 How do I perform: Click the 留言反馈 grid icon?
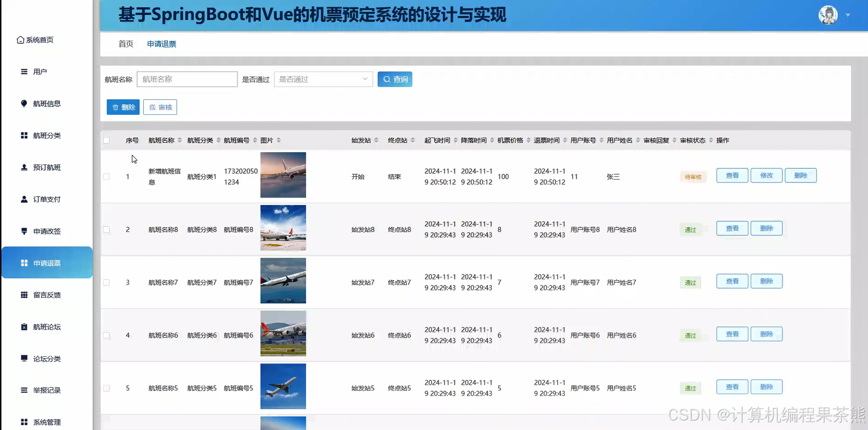point(24,295)
